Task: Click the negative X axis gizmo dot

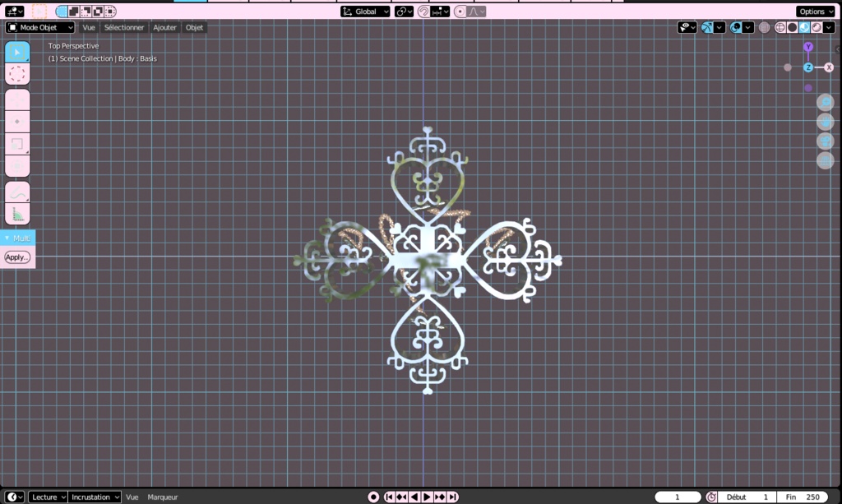Action: pos(788,67)
